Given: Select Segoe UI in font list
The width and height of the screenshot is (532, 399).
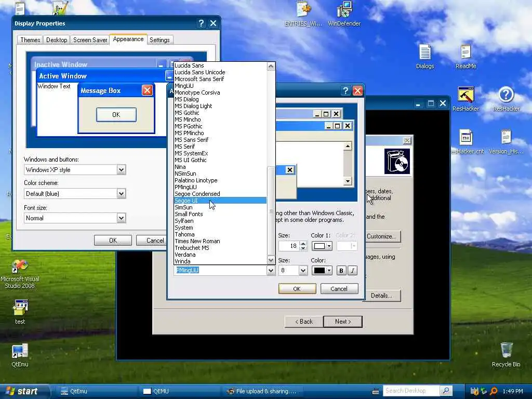Looking at the screenshot, I should pos(220,201).
